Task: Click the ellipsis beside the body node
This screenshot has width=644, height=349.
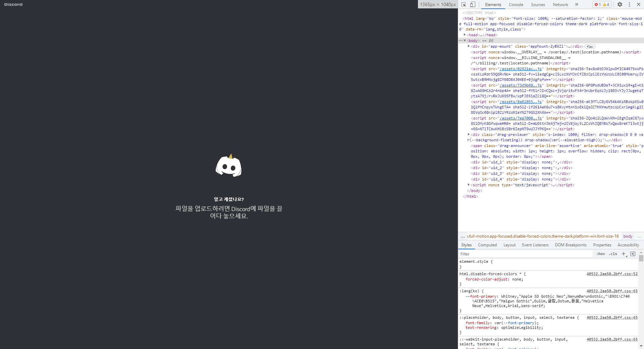Action: pyautogui.click(x=461, y=41)
